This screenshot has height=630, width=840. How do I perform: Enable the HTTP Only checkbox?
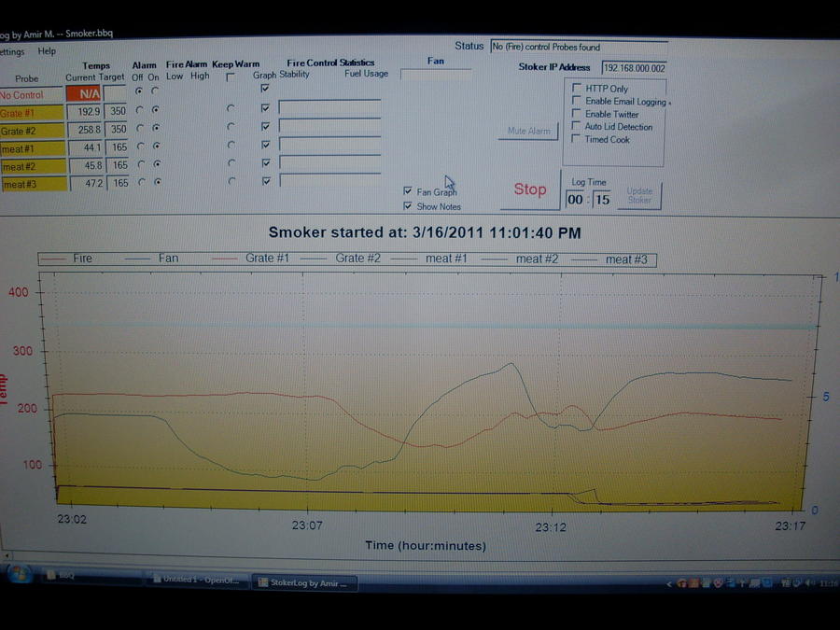pos(577,89)
